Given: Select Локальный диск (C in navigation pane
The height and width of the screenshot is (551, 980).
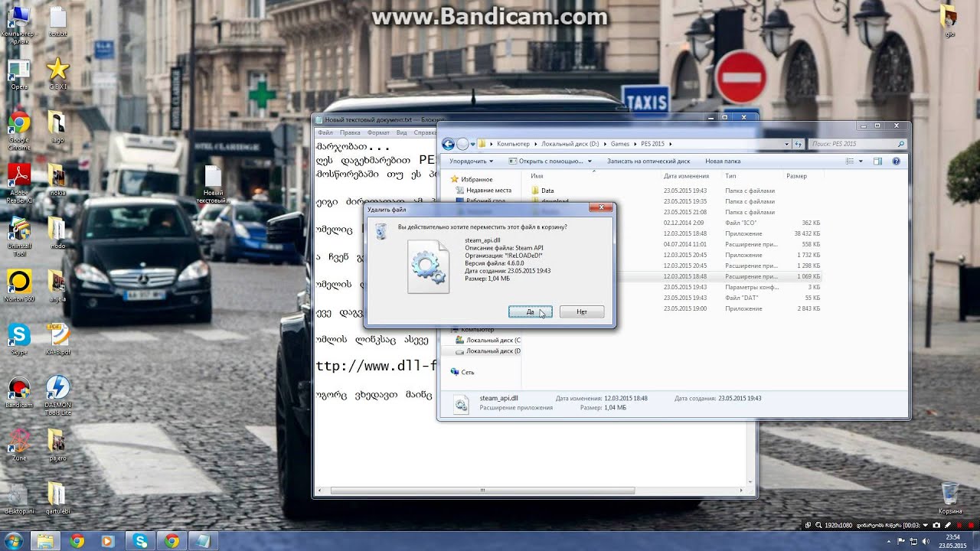Looking at the screenshot, I should (x=488, y=340).
